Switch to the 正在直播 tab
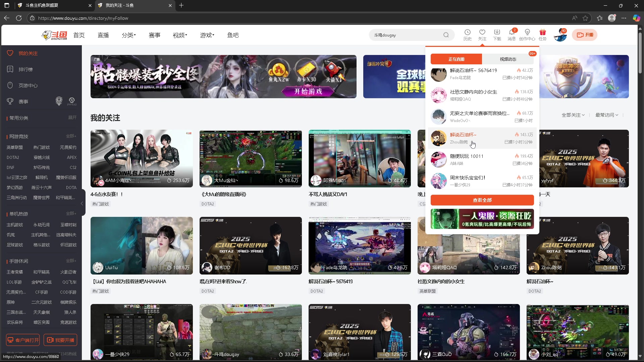Image resolution: width=644 pixels, height=362 pixels. [x=456, y=59]
